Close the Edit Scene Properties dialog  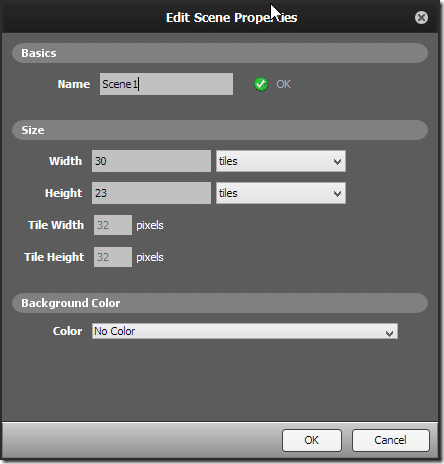click(421, 17)
